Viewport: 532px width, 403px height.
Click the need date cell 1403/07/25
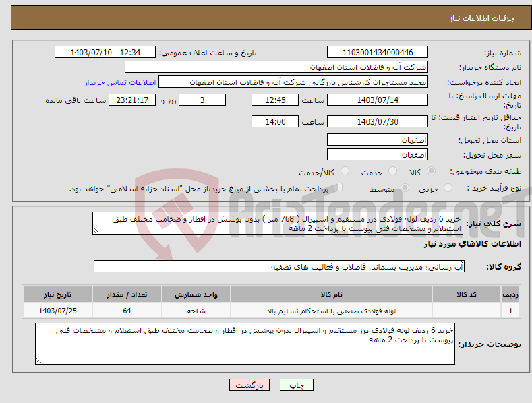tap(57, 311)
